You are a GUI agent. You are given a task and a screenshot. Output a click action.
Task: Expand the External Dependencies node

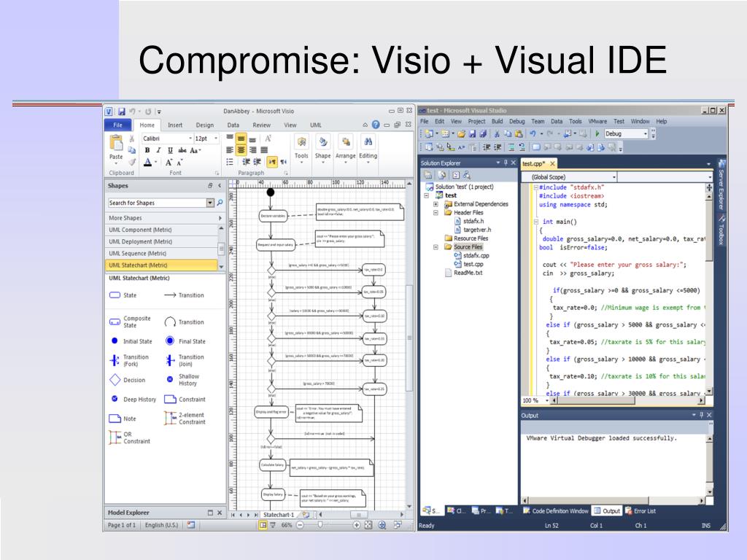(x=436, y=204)
